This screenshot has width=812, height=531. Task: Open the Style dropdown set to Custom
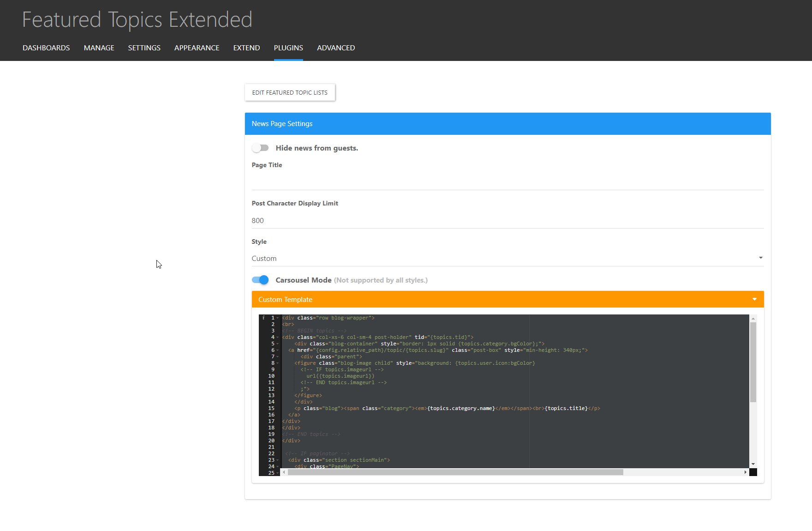[507, 259]
